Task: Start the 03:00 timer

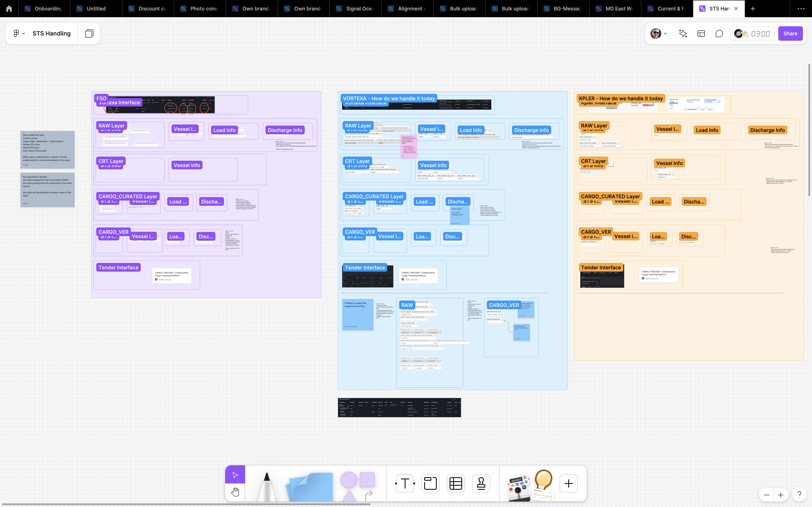Action: (760, 33)
